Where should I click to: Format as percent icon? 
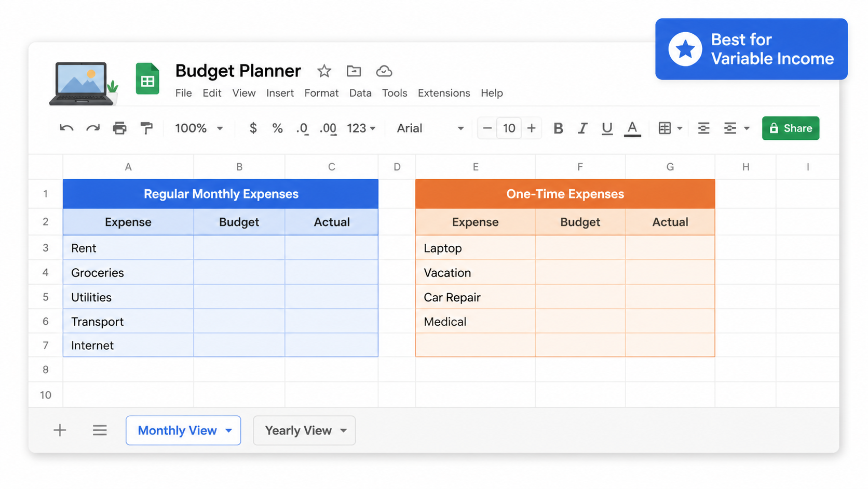click(x=278, y=128)
